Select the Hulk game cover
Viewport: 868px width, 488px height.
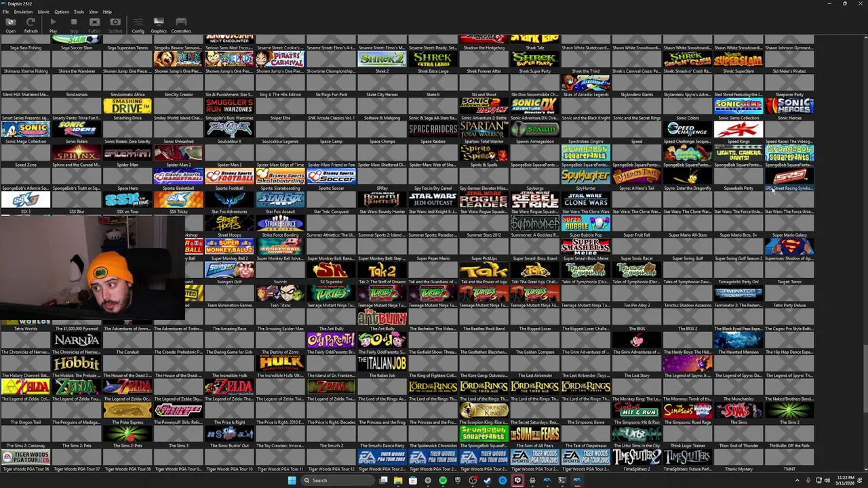click(280, 363)
